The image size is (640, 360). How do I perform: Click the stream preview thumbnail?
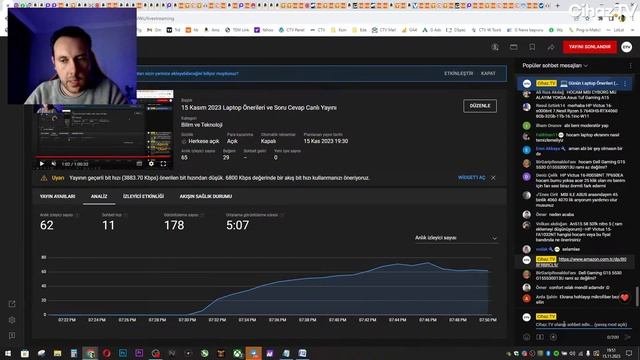[103, 129]
